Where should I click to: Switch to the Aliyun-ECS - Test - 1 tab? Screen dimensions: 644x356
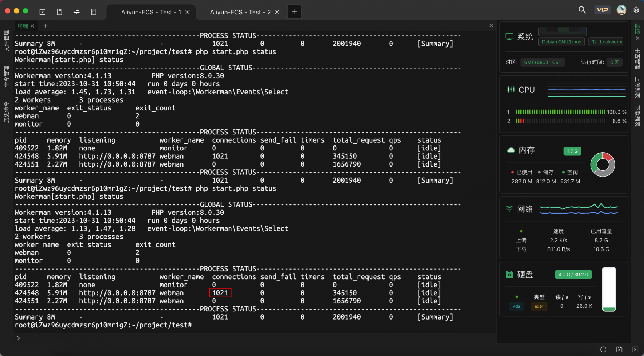coord(151,12)
